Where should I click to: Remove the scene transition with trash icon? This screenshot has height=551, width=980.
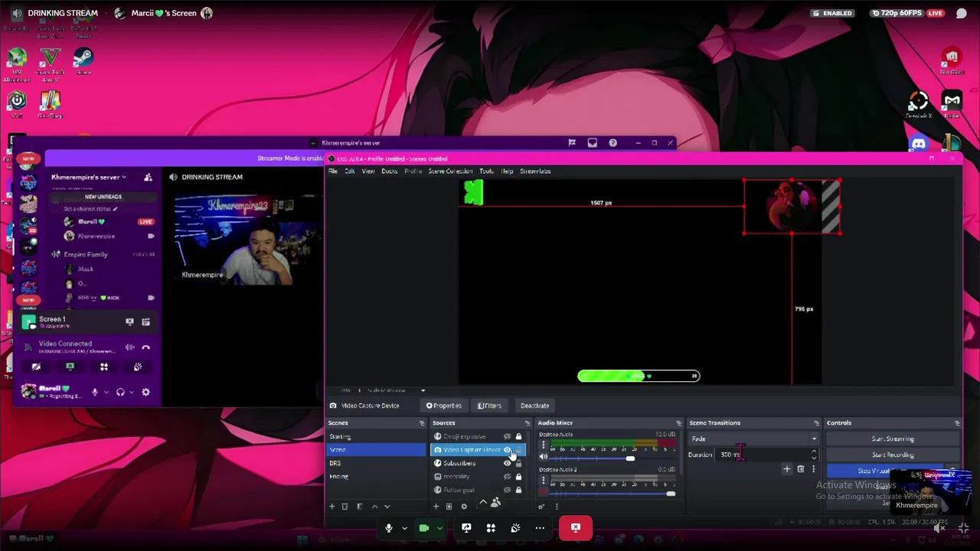point(801,469)
